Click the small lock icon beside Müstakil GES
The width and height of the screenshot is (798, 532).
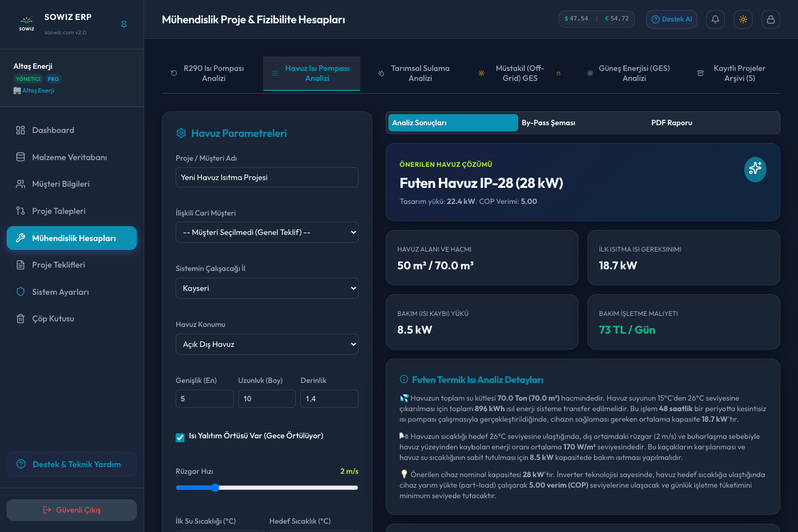coord(558,73)
